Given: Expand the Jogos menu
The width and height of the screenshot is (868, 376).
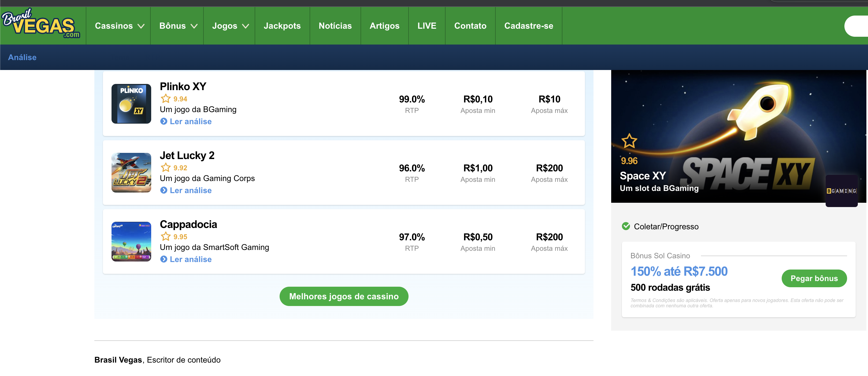Looking at the screenshot, I should [230, 26].
